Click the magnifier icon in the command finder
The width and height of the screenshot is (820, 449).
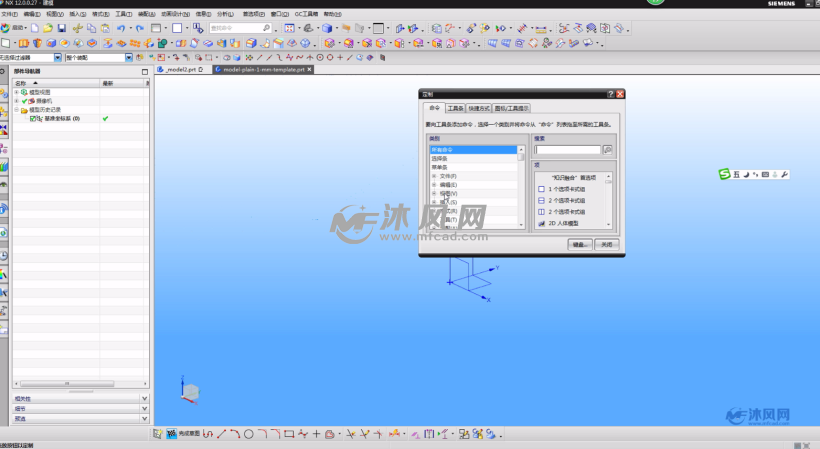tap(266, 28)
